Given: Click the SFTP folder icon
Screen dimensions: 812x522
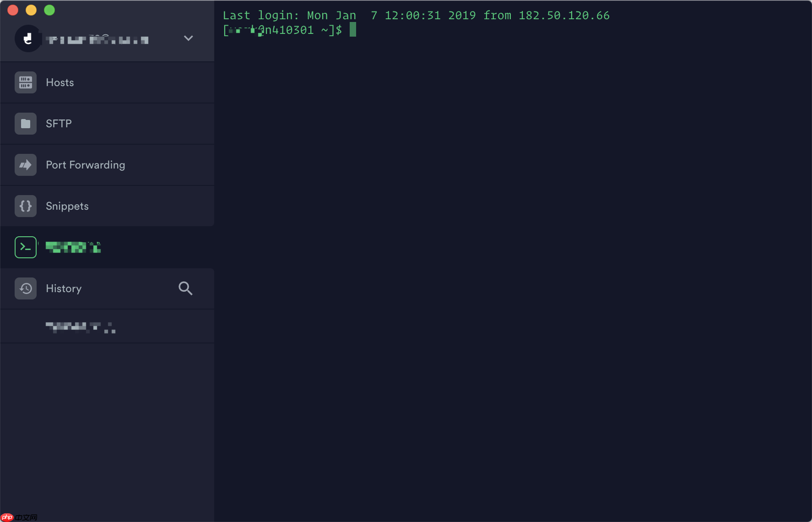Looking at the screenshot, I should pos(26,124).
